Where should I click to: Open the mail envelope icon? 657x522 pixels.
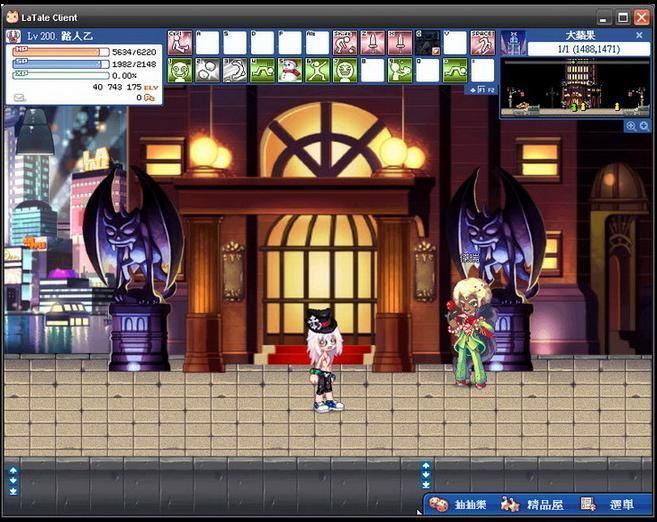(19, 98)
